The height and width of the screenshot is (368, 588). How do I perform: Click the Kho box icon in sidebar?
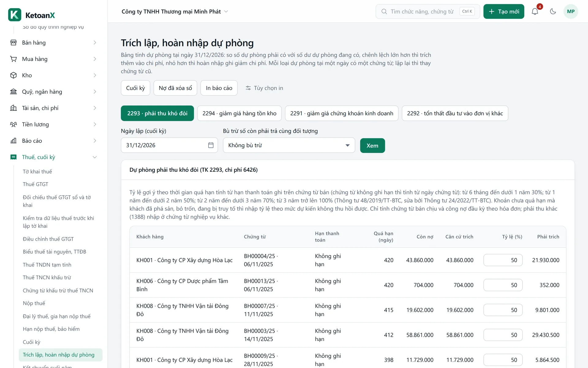point(13,75)
